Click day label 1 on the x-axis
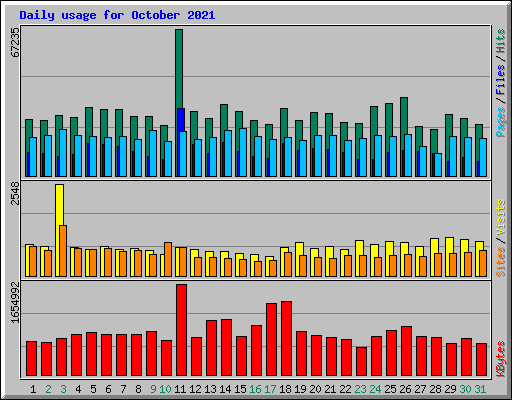 [x=33, y=389]
